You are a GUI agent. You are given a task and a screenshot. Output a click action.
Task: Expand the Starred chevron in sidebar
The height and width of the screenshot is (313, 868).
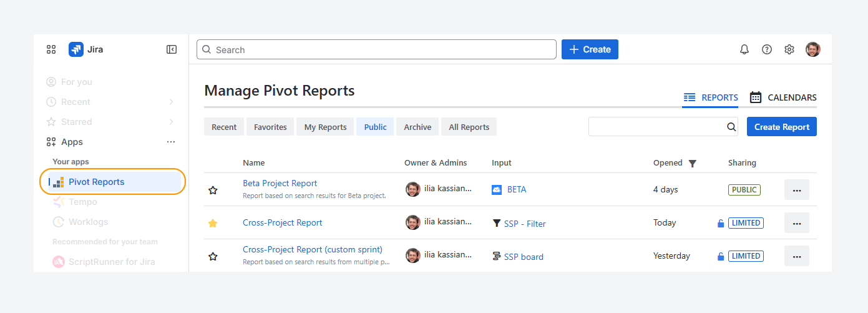point(172,122)
